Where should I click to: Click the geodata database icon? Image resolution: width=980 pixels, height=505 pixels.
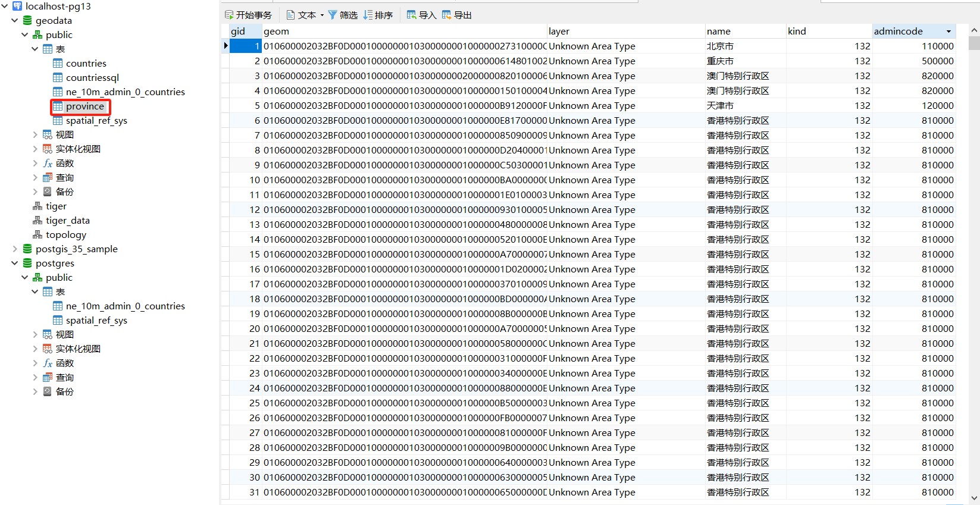[x=27, y=20]
